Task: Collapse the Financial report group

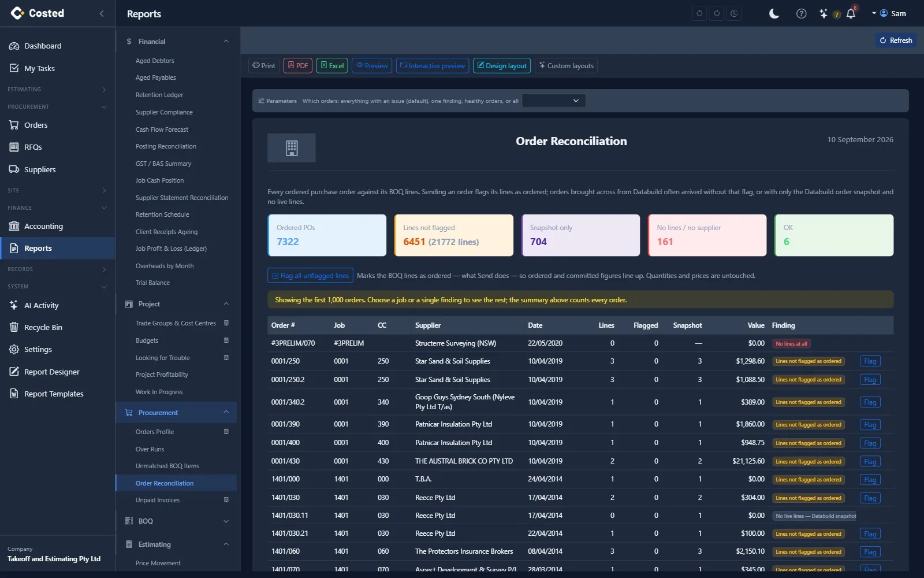Action: coord(176,42)
